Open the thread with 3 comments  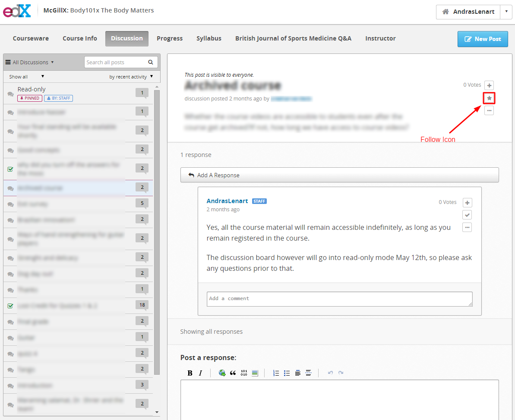pos(78,386)
